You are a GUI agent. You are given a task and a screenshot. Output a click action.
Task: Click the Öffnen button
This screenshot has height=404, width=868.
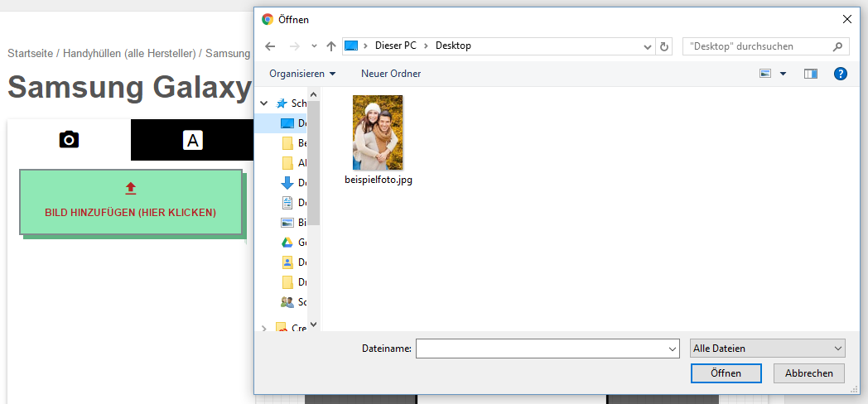726,373
